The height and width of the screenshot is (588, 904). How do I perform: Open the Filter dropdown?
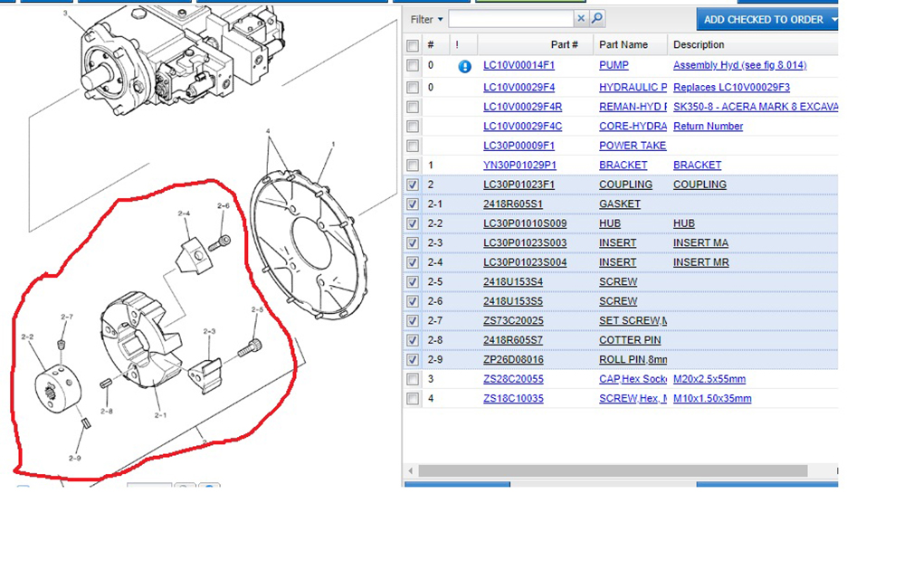(x=427, y=19)
